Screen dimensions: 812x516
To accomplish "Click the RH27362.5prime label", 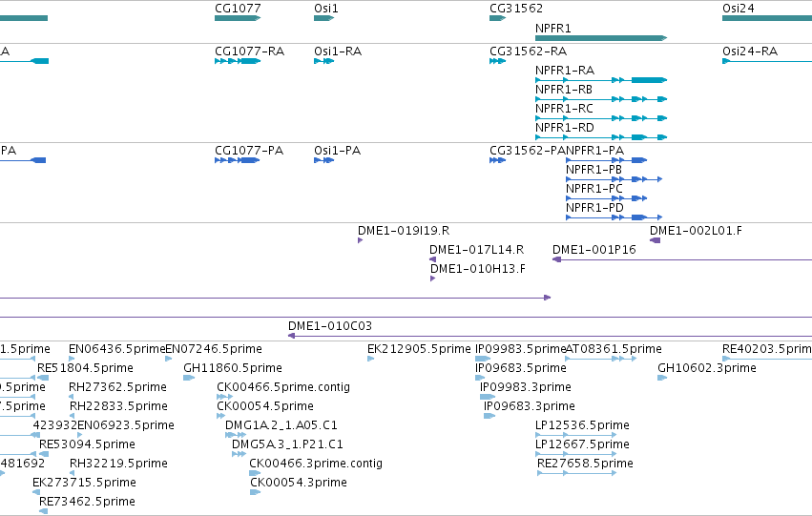I will 117,387.
